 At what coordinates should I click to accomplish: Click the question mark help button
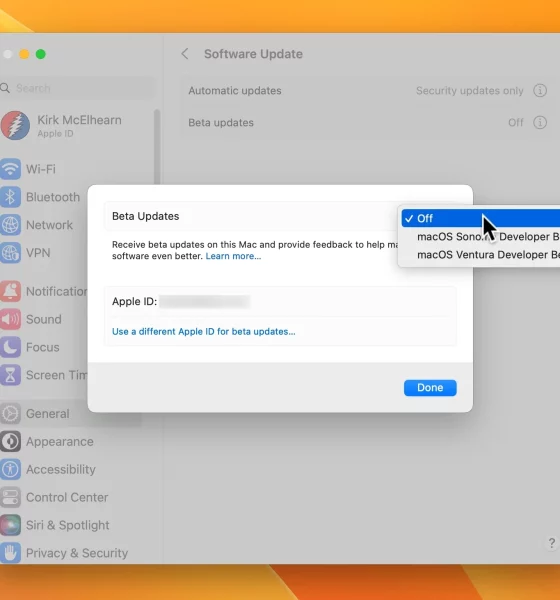552,543
